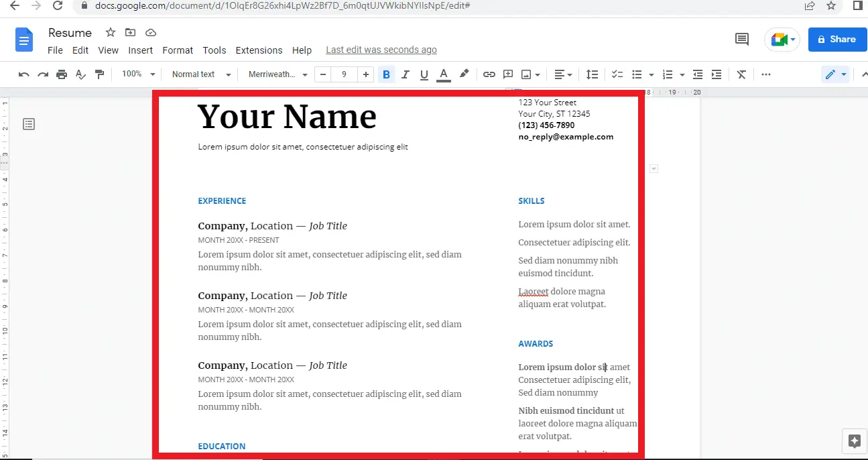Open the zoom level dropdown
This screenshot has height=460, width=868.
[x=137, y=74]
